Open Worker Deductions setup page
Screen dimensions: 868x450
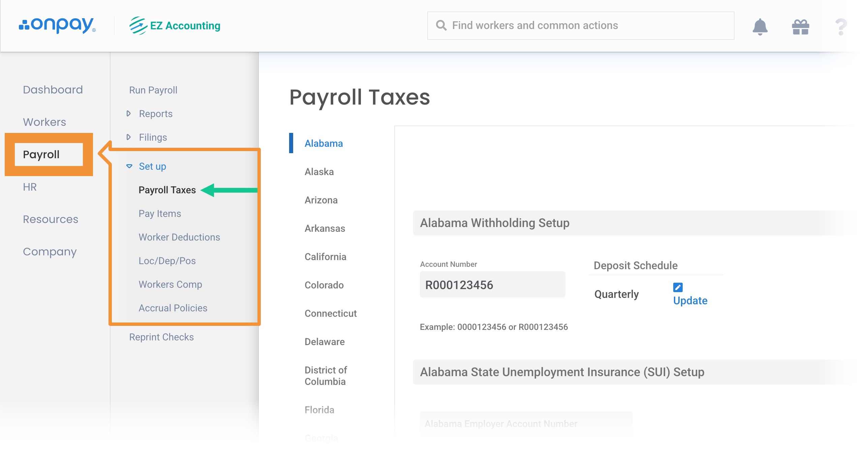[179, 237]
